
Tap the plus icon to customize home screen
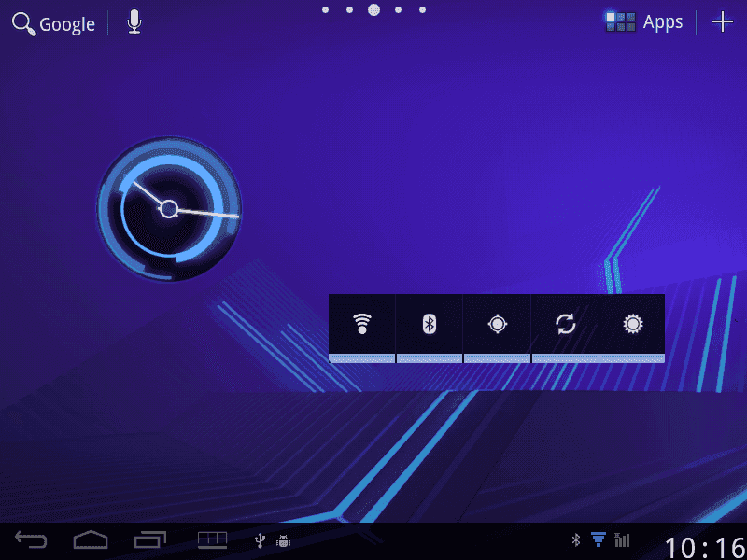(722, 21)
